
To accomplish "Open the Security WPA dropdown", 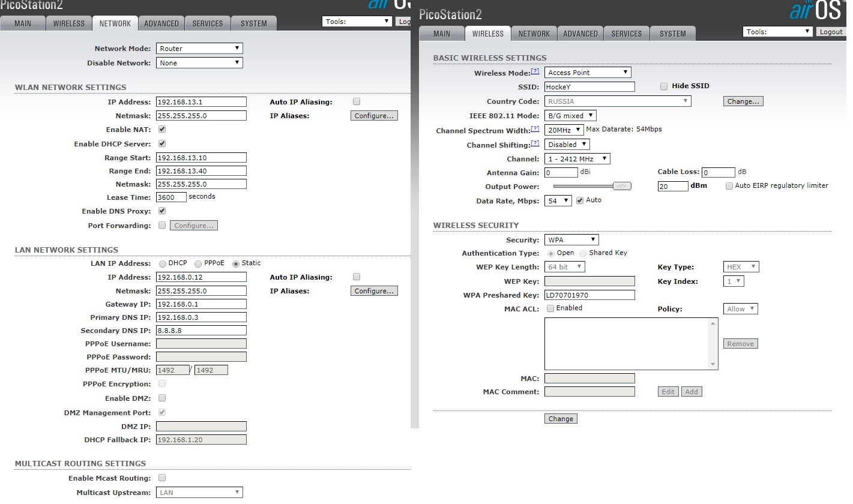I will click(571, 240).
